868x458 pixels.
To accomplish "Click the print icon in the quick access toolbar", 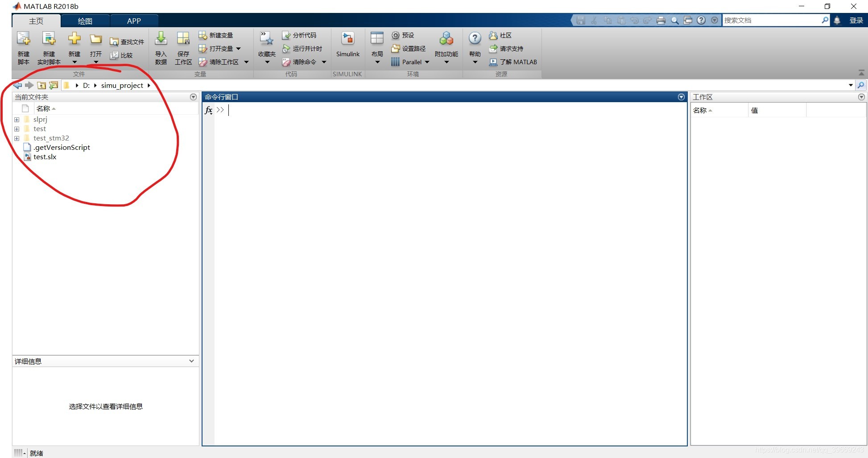I will [661, 21].
